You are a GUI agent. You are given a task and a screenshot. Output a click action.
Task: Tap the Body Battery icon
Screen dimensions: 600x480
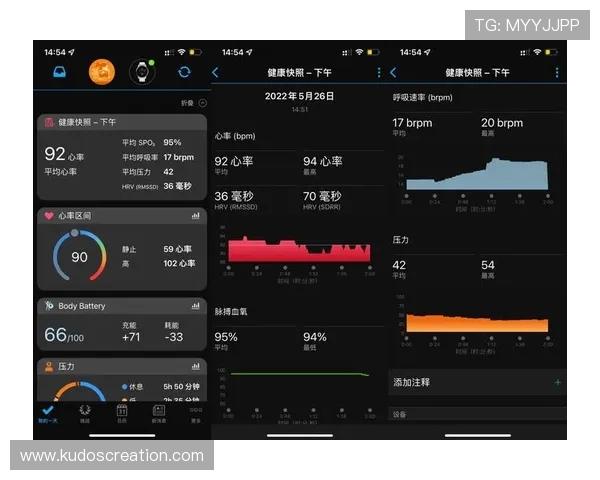(49, 306)
